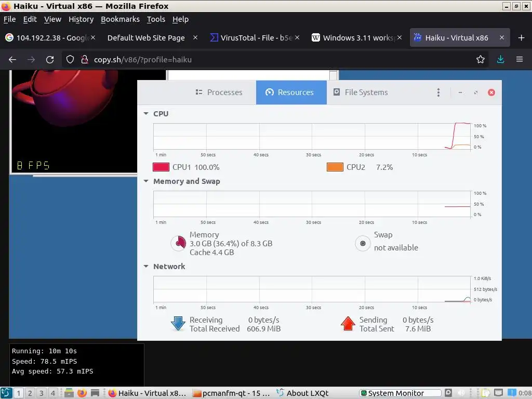Image resolution: width=532 pixels, height=399 pixels.
Task: Click the taskbar clock
Action: click(x=525, y=393)
